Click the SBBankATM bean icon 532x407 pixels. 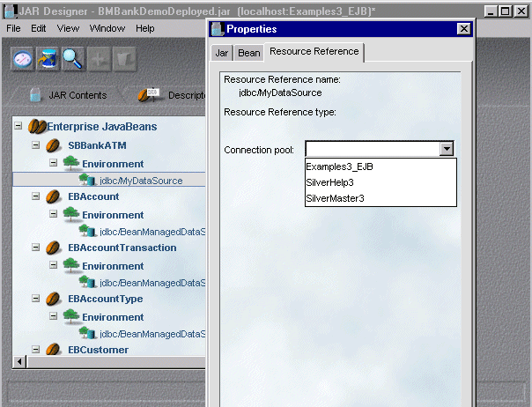[53, 145]
